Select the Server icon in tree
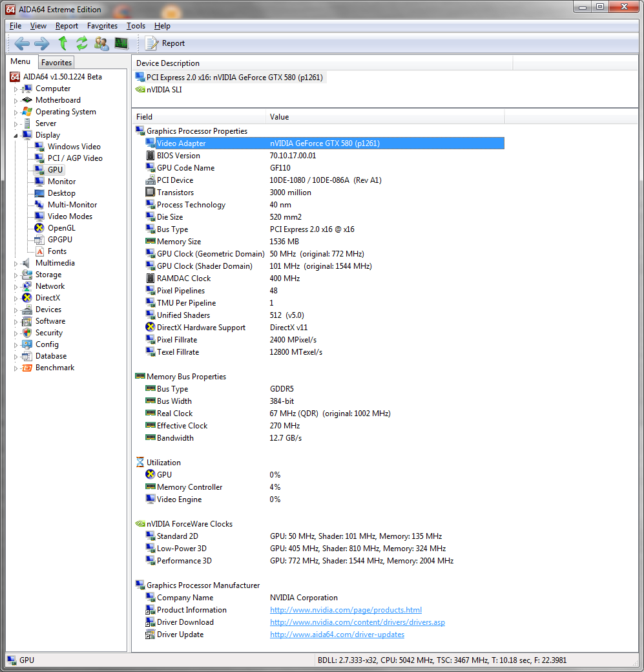 click(27, 123)
